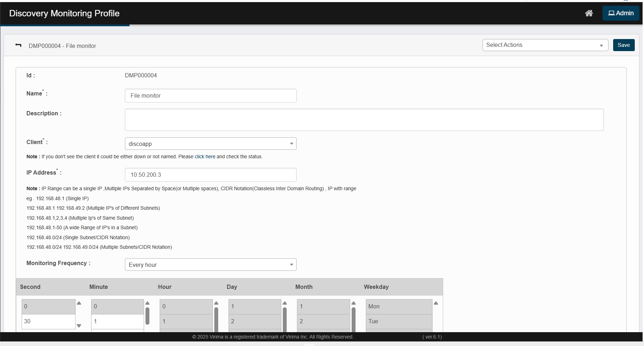The image size is (644, 346).
Task: Click up arrow of Day list
Action: (285, 303)
